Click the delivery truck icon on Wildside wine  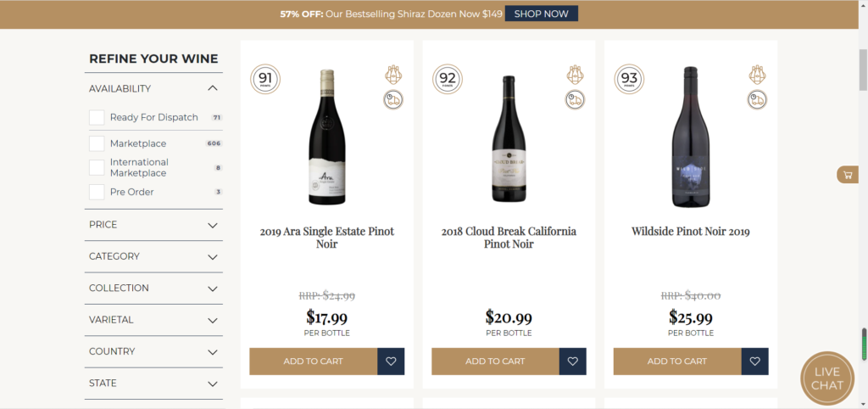coord(757,100)
